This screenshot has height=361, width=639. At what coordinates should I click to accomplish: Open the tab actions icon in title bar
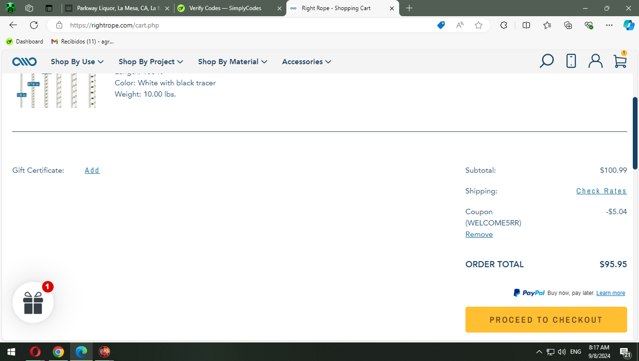48,8
